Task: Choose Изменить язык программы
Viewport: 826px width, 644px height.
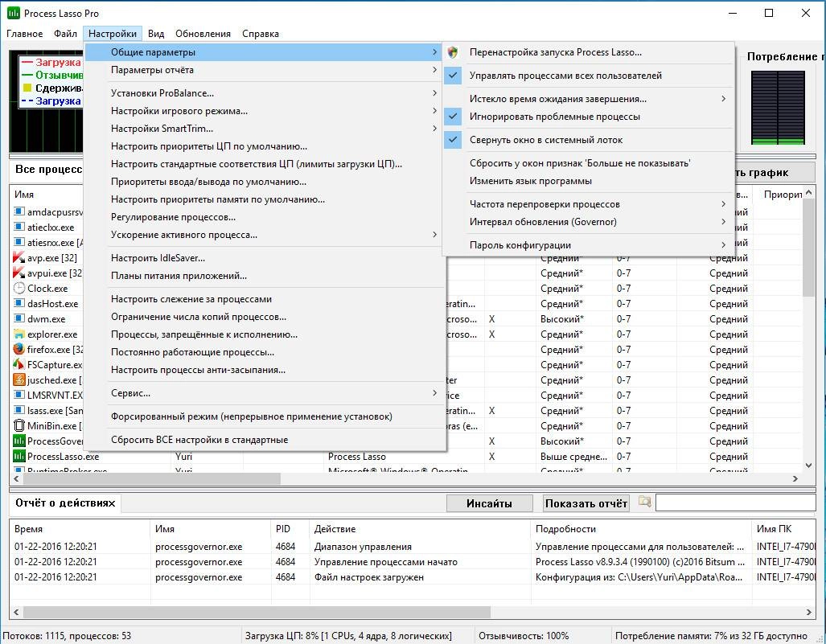Action: (588, 181)
